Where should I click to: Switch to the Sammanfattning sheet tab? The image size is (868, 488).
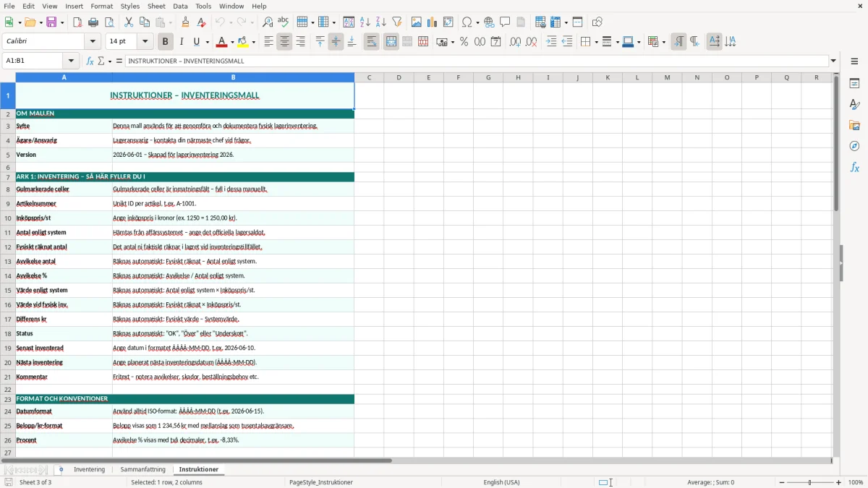(x=142, y=469)
